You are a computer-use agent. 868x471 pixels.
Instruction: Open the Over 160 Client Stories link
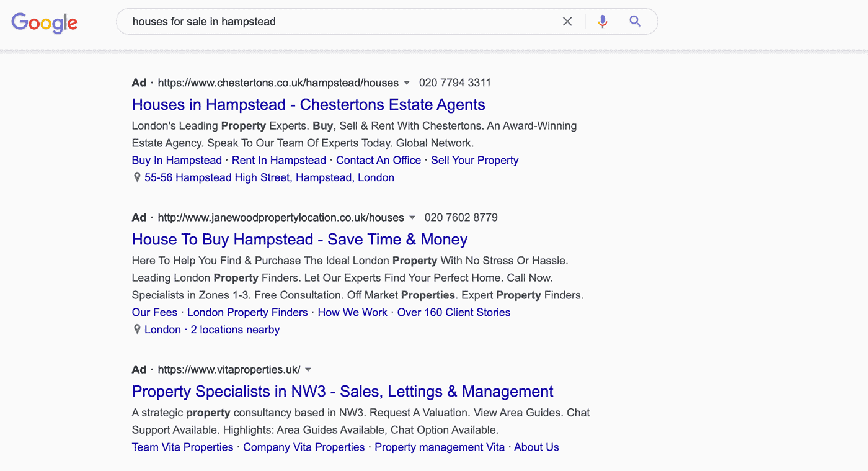point(453,312)
